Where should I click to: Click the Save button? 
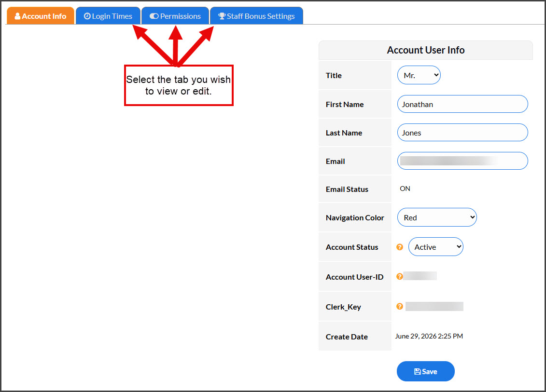pos(425,371)
